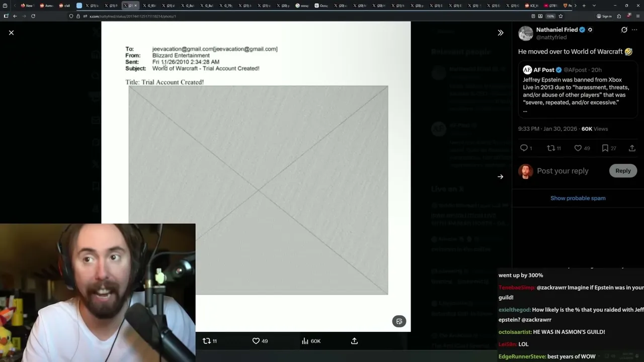Click the 60K Views count

click(x=595, y=129)
